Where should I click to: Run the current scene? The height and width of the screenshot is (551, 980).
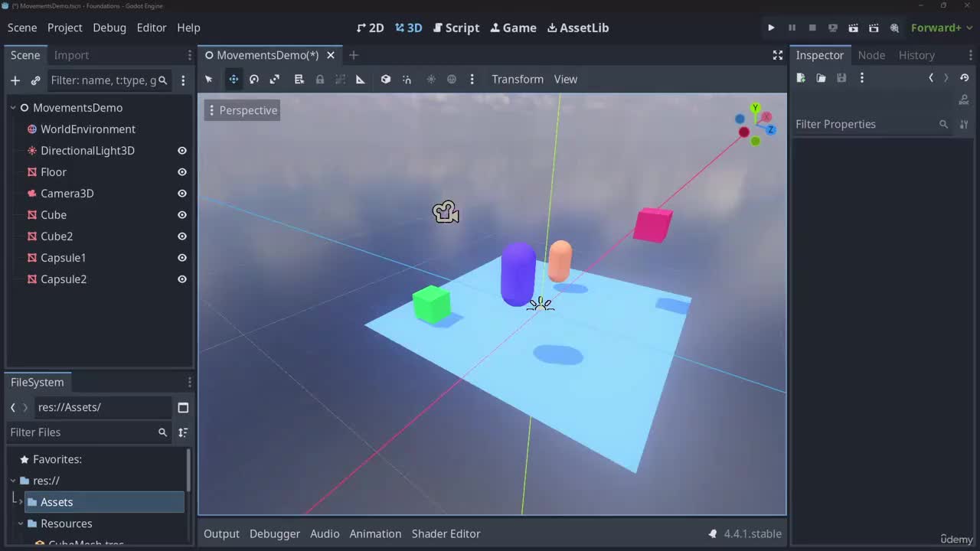tap(853, 28)
